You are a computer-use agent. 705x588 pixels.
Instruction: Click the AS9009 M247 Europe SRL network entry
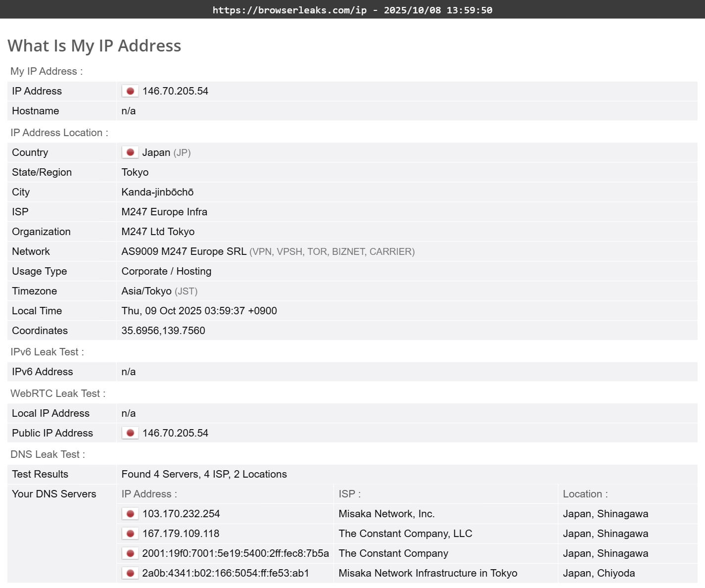(184, 251)
